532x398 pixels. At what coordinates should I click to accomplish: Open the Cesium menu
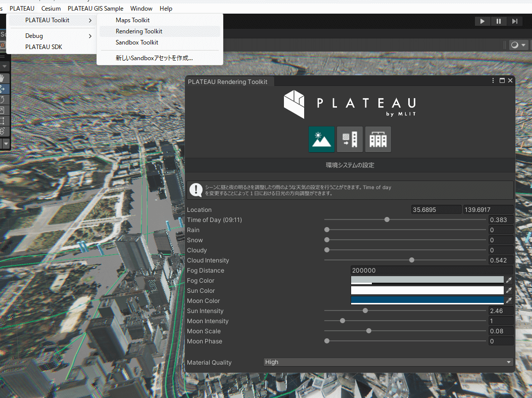tap(51, 8)
